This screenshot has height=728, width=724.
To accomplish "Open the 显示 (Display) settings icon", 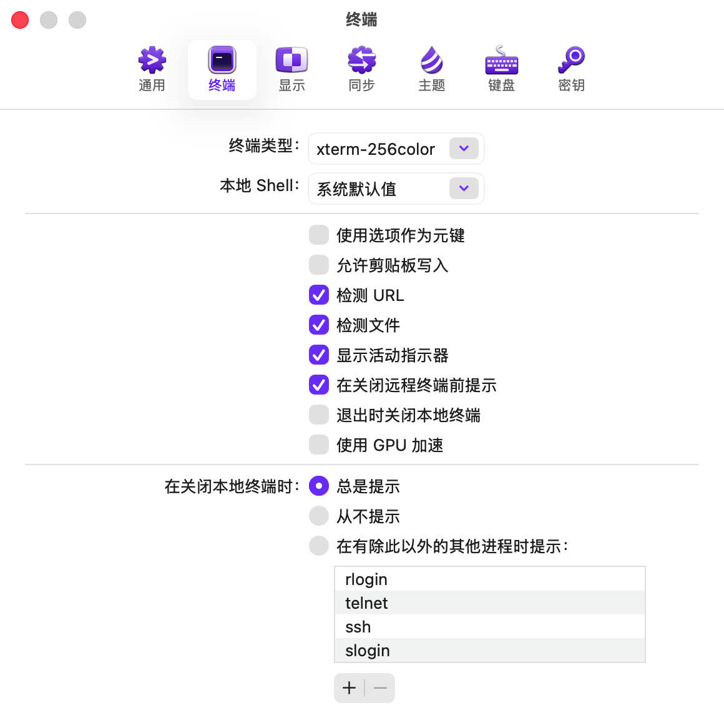I will tap(291, 61).
